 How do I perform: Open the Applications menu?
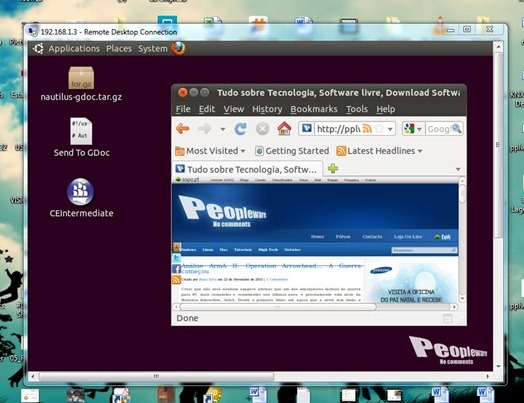74,49
